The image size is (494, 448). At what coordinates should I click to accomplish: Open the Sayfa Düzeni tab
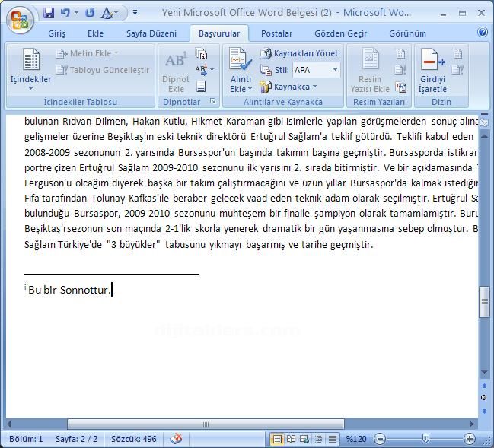click(151, 33)
